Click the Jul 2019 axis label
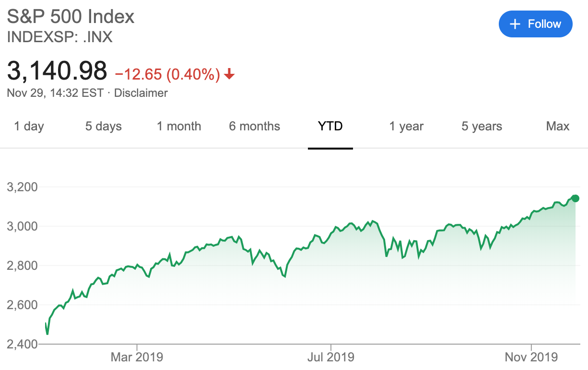Viewport: 588px width, 370px height. click(331, 357)
